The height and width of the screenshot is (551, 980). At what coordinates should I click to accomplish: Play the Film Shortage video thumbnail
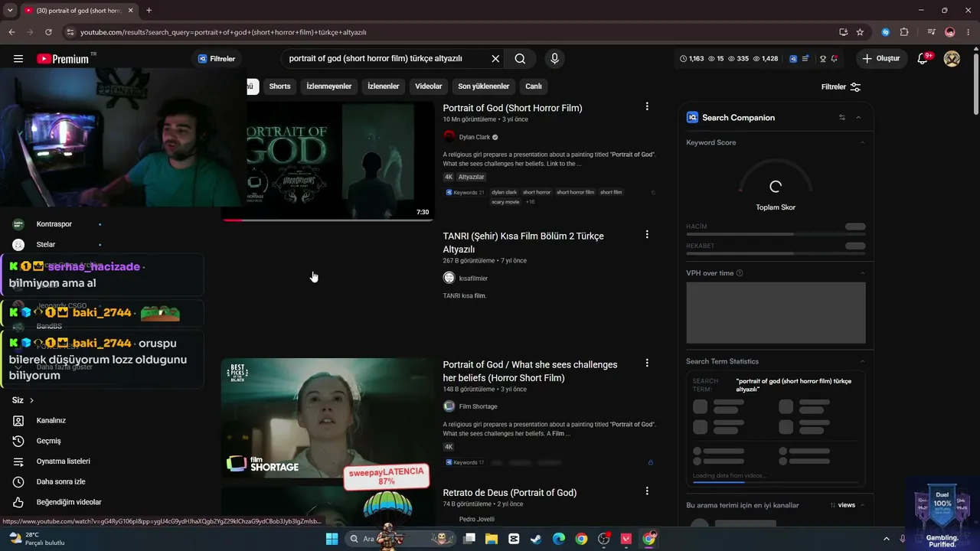(328, 418)
